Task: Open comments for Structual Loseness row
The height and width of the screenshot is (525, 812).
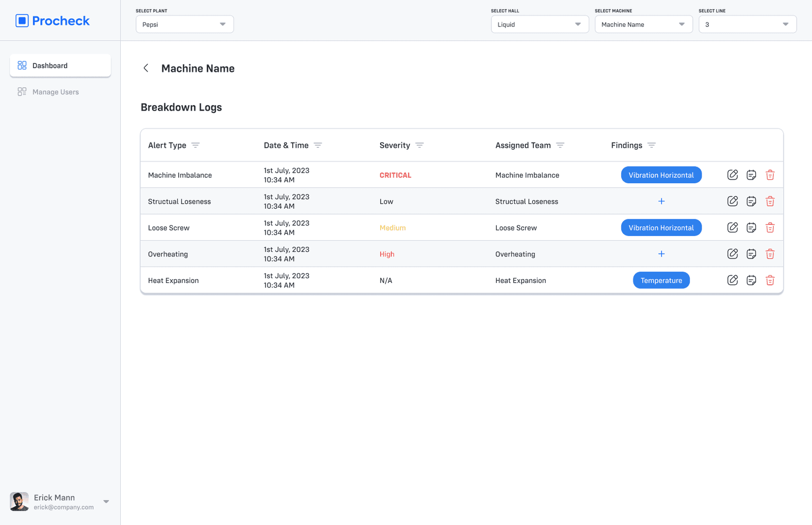Action: [x=751, y=201]
